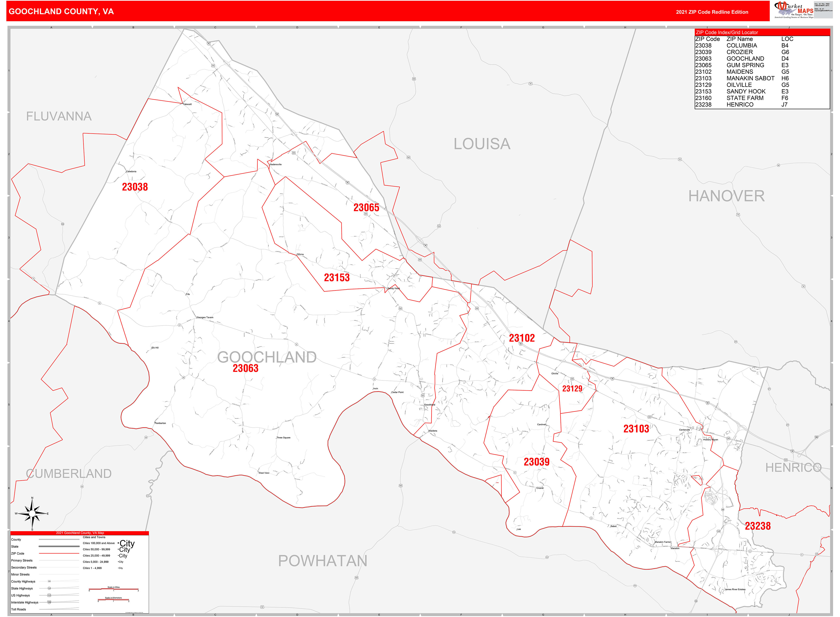
Task: Select STATE FARM row in ZIP index
Action: pos(762,98)
